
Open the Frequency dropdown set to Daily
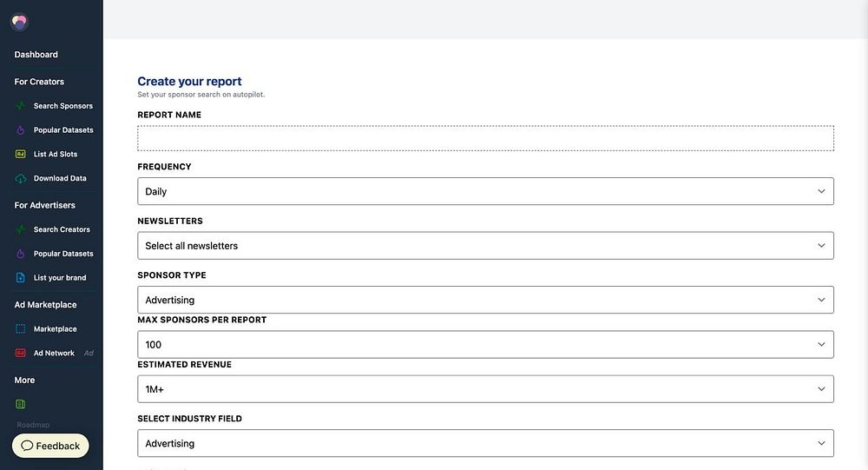point(485,191)
